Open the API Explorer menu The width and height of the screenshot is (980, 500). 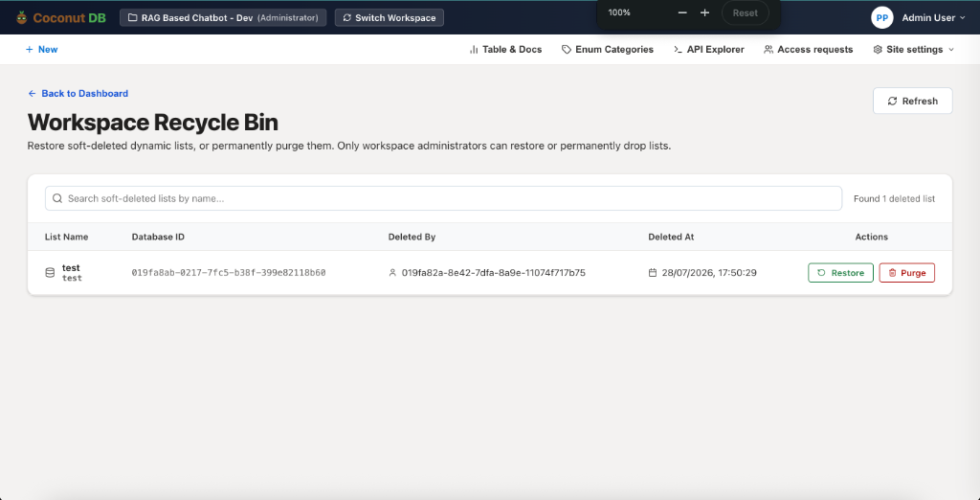[x=709, y=50]
